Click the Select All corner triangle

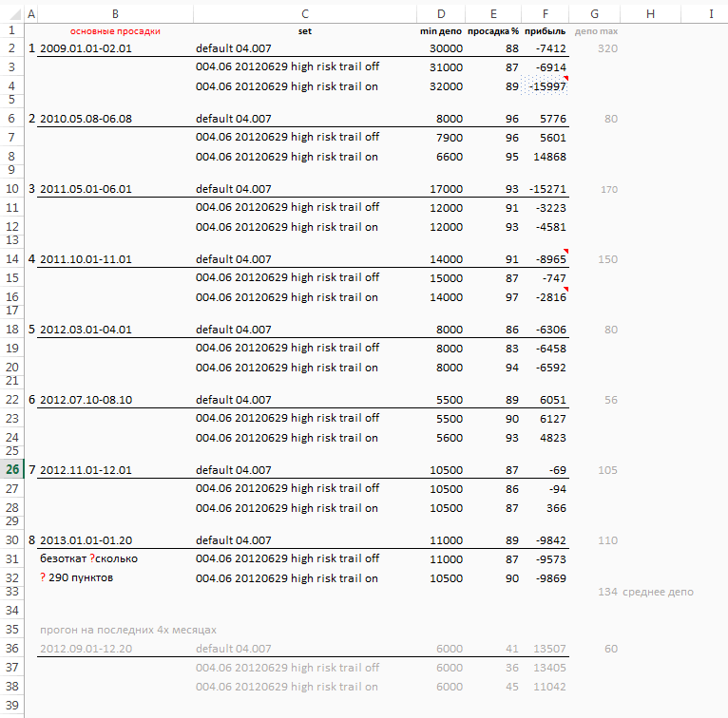[x=14, y=14]
